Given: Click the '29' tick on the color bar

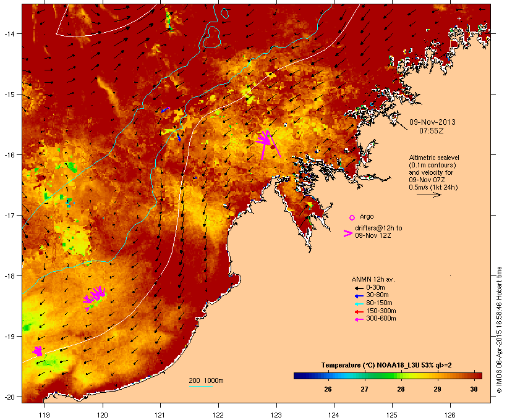Looking at the screenshot, I should [437, 389].
